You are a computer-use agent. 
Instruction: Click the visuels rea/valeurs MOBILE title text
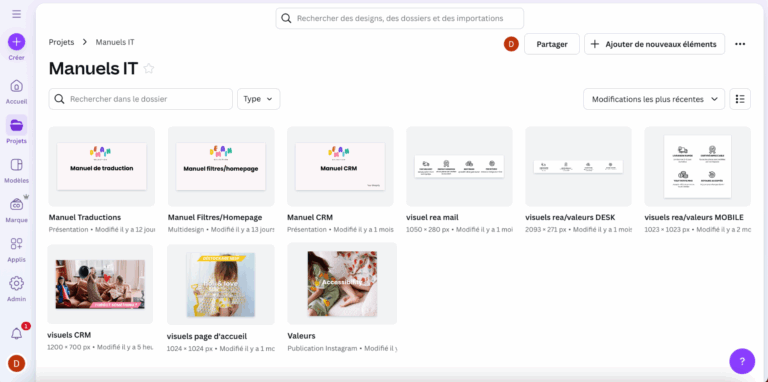pos(694,217)
